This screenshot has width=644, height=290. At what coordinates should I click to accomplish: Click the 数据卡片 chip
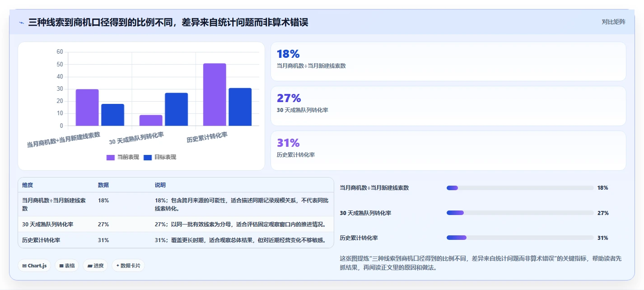point(128,266)
